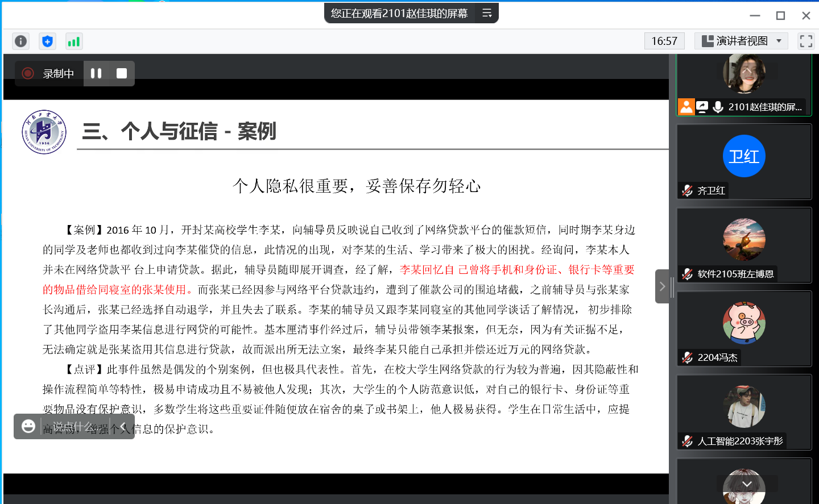Screen dimensions: 819x504
Task: Open the emoji reaction smiley
Action: click(x=28, y=426)
